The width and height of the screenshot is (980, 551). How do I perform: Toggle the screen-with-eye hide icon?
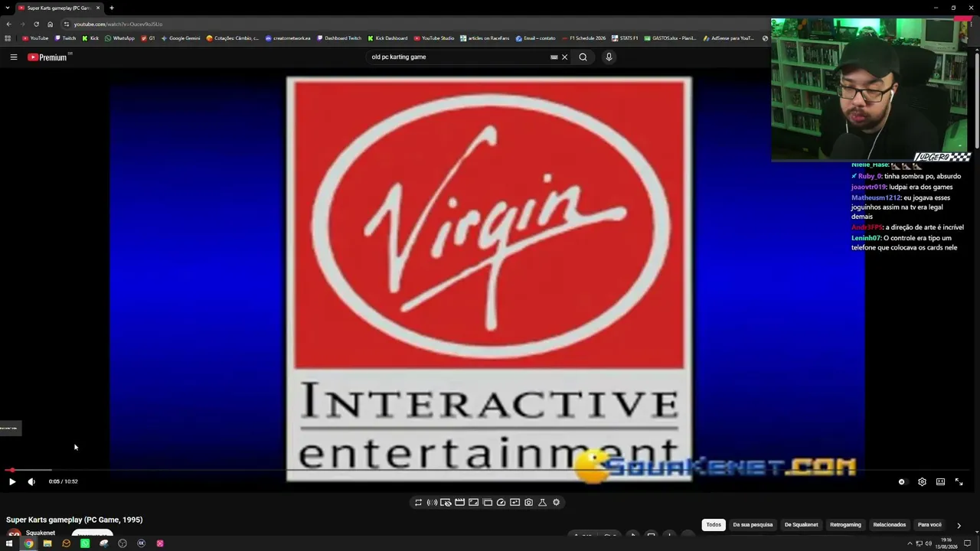click(446, 502)
